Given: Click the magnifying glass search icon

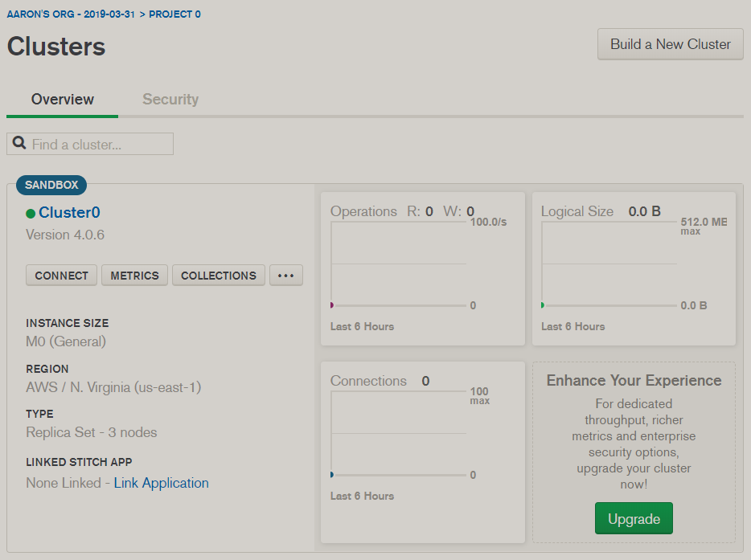Looking at the screenshot, I should [19, 144].
